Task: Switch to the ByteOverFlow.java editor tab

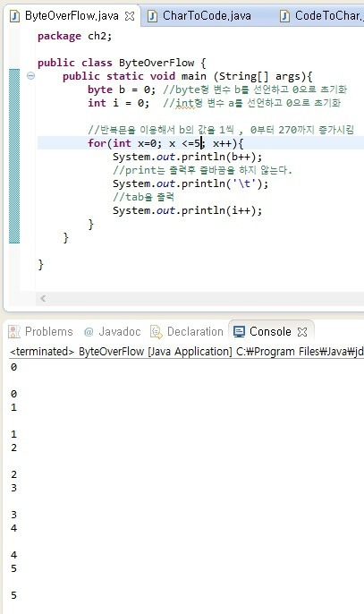Action: point(72,16)
